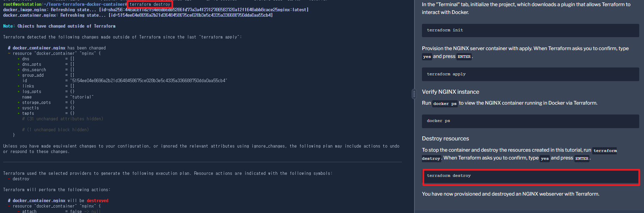The image size is (644, 213).
Task: Click the "dns_opts" attribute line
Action: tap(46, 64)
